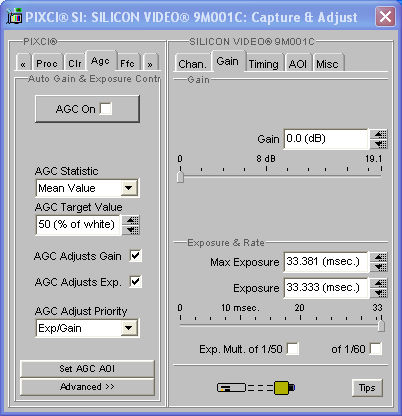Click the Set AGC AOI button
Image resolution: width=402 pixels, height=416 pixels.
(x=87, y=368)
